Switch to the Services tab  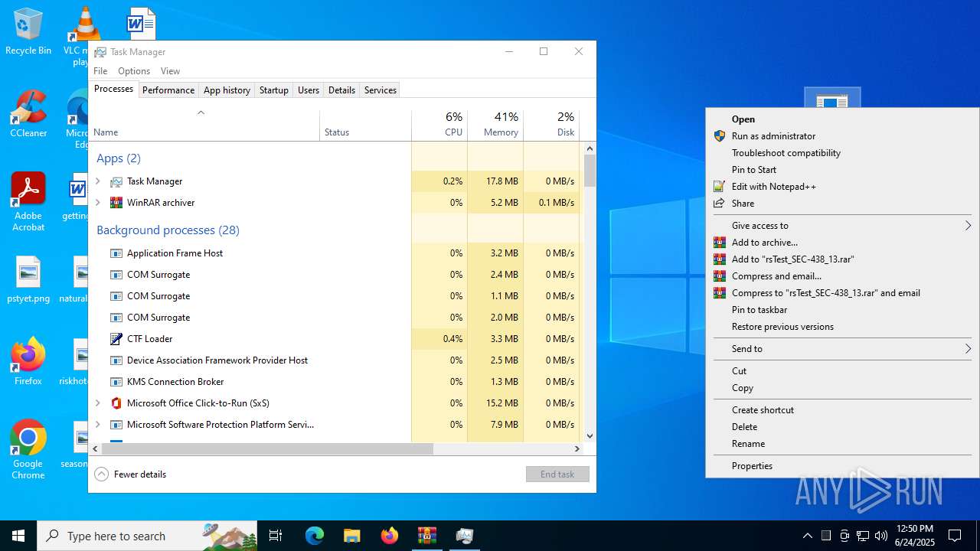pos(381,90)
